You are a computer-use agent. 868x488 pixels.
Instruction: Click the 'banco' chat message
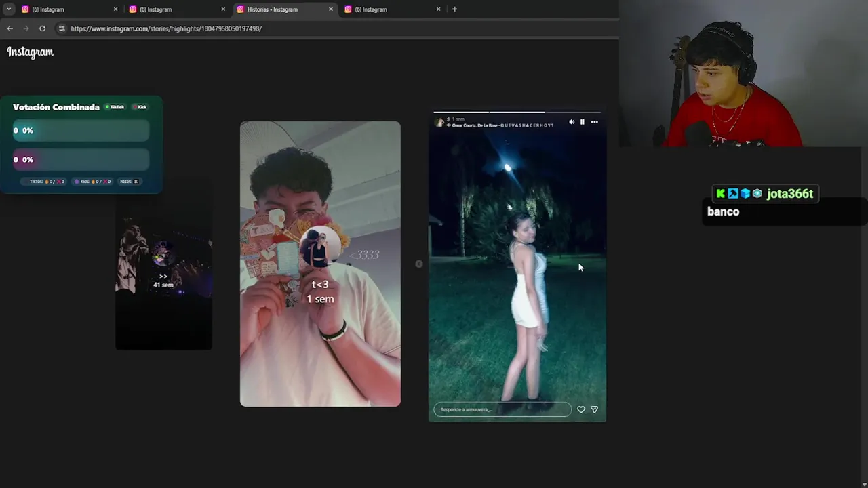pos(724,211)
